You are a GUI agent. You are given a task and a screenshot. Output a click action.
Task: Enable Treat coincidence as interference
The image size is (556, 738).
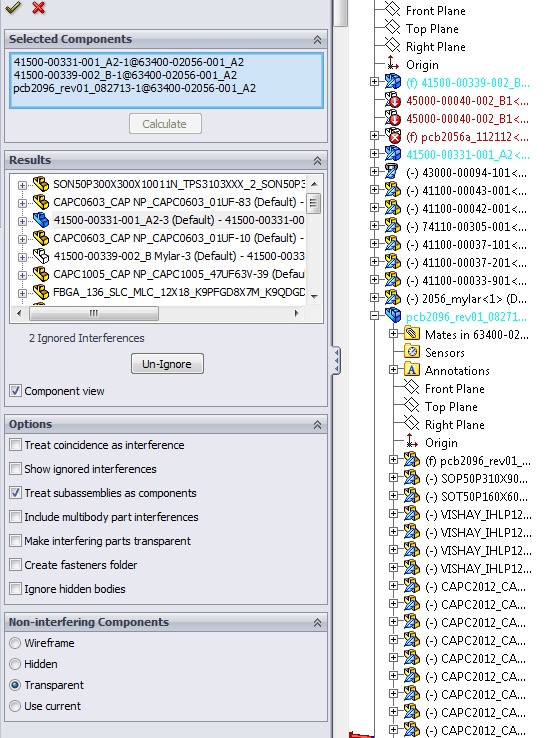tap(16, 445)
